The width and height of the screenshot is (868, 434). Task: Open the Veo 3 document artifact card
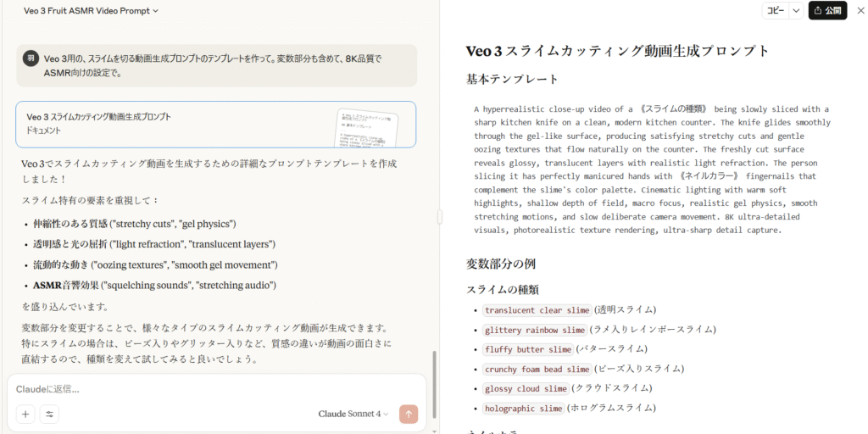coord(216,125)
